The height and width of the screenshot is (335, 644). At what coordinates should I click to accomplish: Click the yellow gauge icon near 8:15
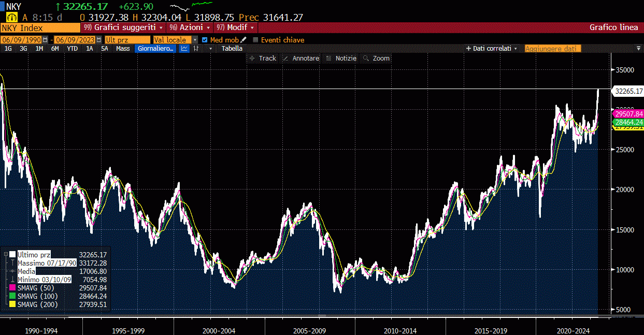[11, 17]
